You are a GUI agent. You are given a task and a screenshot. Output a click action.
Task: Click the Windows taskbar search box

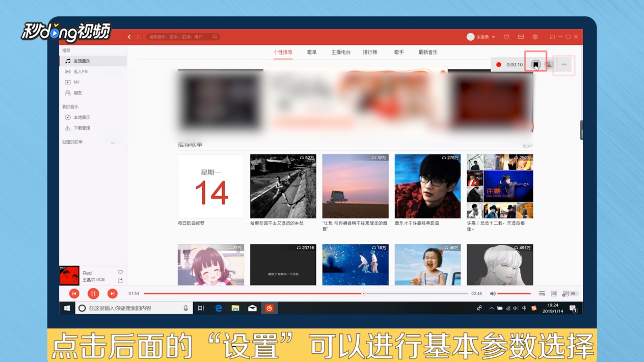tap(133, 308)
